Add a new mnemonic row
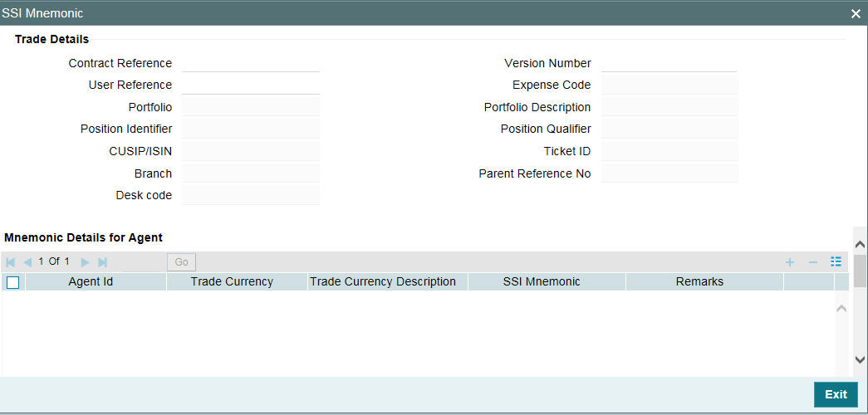 790,261
